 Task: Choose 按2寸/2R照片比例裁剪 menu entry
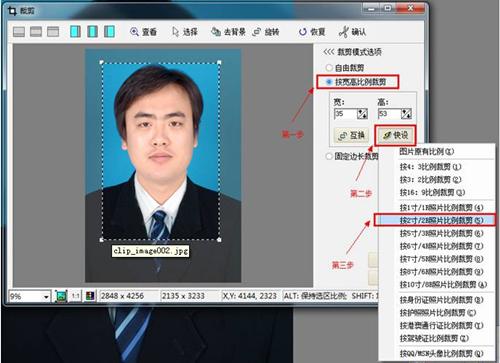(436, 220)
